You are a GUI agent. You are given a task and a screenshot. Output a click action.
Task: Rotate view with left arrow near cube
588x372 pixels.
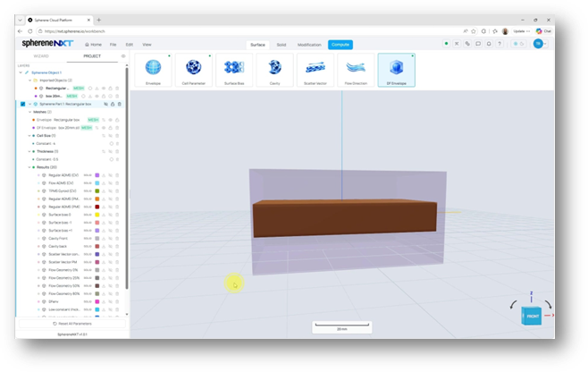[x=513, y=304]
